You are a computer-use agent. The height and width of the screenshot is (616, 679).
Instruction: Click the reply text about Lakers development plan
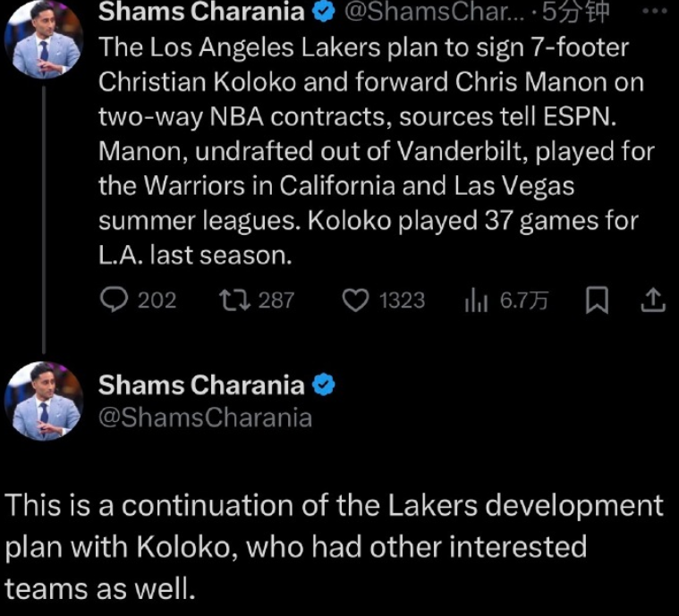point(334,547)
